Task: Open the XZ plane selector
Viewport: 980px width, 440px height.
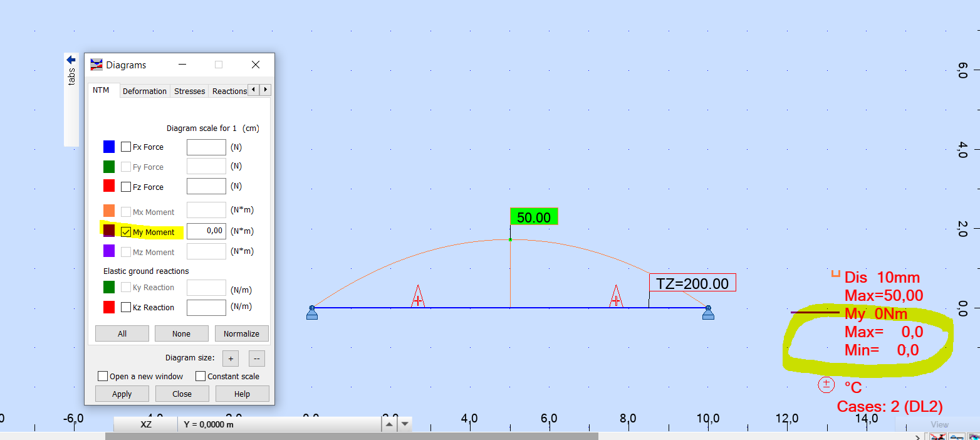Action: (146, 424)
